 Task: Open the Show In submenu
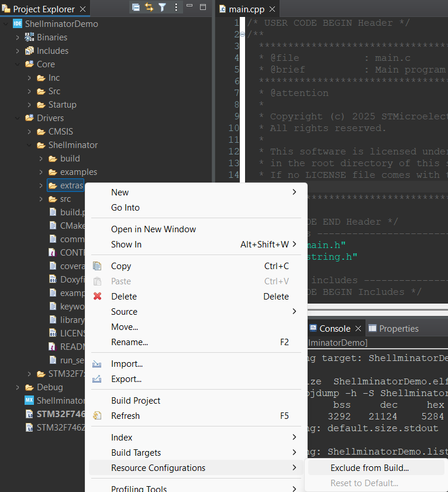(x=196, y=245)
